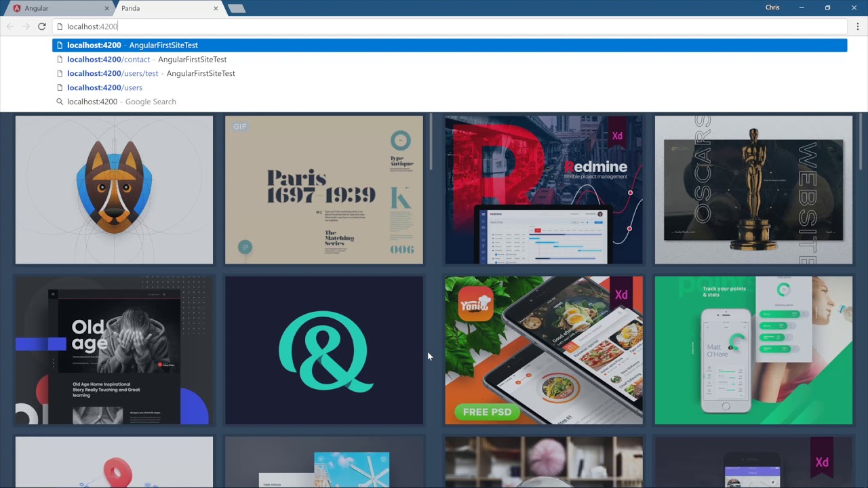Close the Panda tab
The width and height of the screenshot is (868, 488).
coord(216,8)
